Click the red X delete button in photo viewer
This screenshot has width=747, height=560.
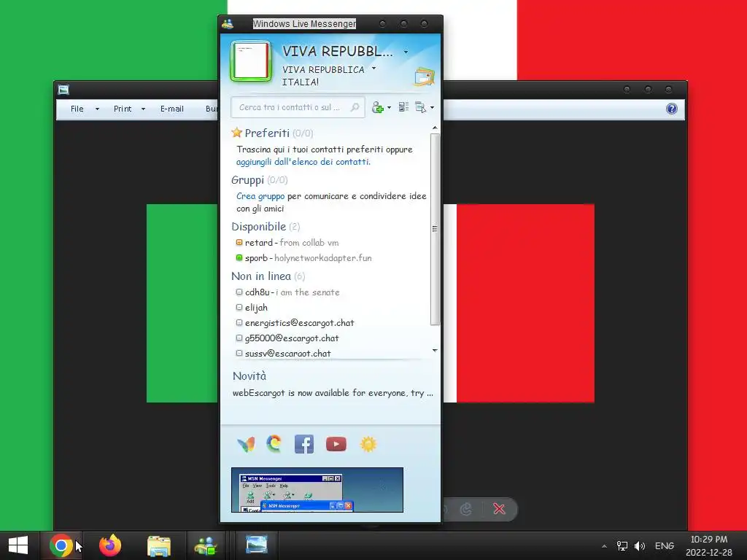[x=499, y=509]
